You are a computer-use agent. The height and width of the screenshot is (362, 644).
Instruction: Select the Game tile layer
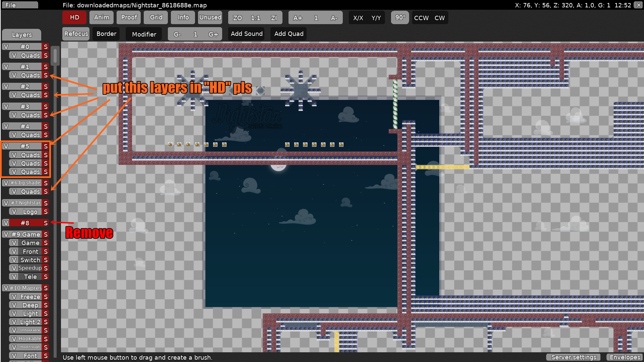coord(30,243)
